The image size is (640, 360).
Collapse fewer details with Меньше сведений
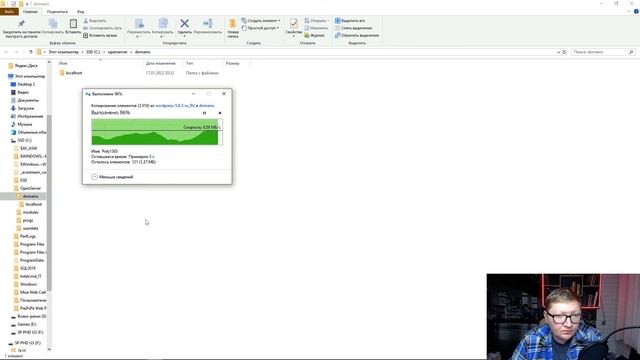[x=112, y=177]
